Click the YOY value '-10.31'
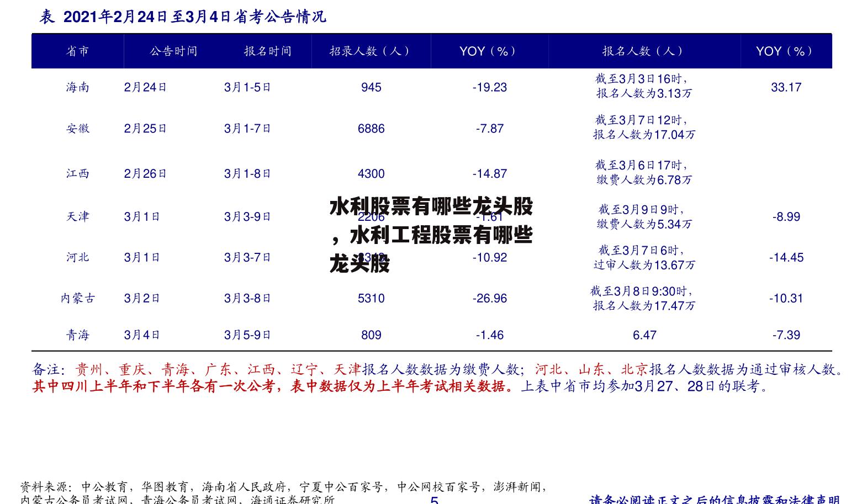862x504 pixels. click(x=786, y=298)
